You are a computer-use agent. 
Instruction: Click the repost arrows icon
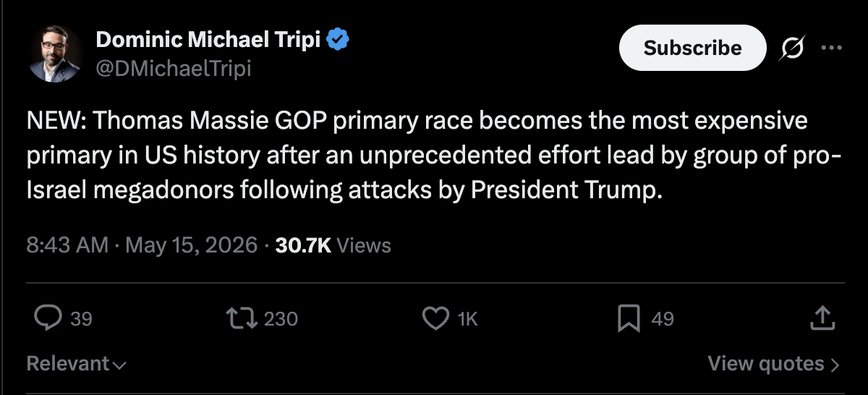pos(241,318)
